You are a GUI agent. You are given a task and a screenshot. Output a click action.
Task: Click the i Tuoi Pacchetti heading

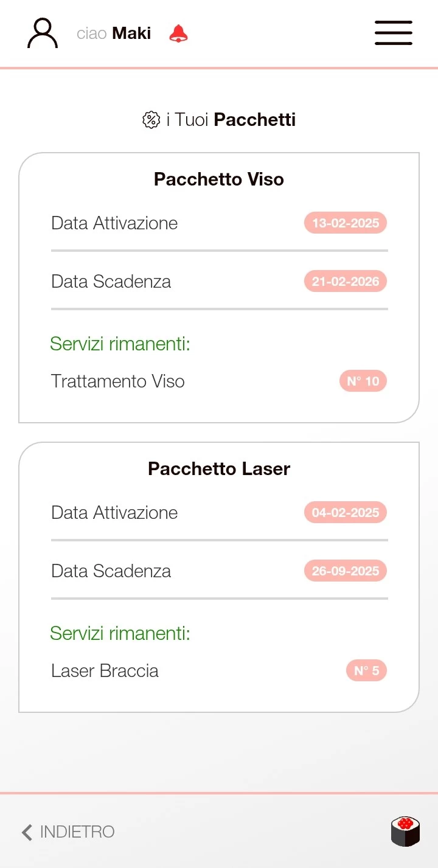point(231,120)
